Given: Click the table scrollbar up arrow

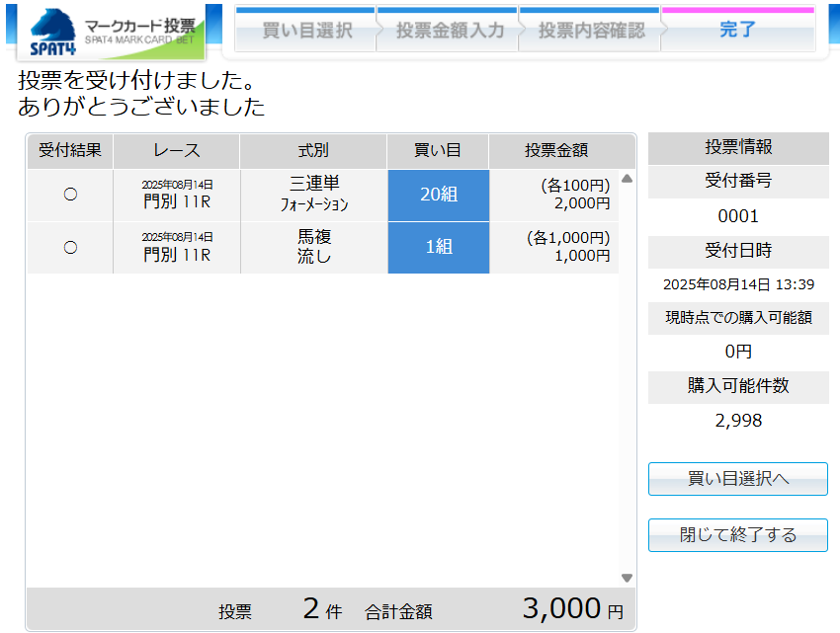Looking at the screenshot, I should pyautogui.click(x=627, y=179).
